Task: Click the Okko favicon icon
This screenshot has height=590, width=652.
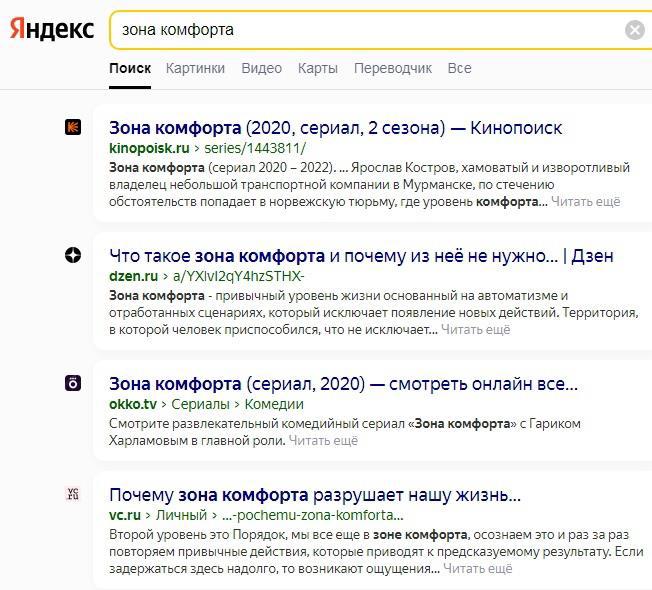Action: [x=73, y=382]
